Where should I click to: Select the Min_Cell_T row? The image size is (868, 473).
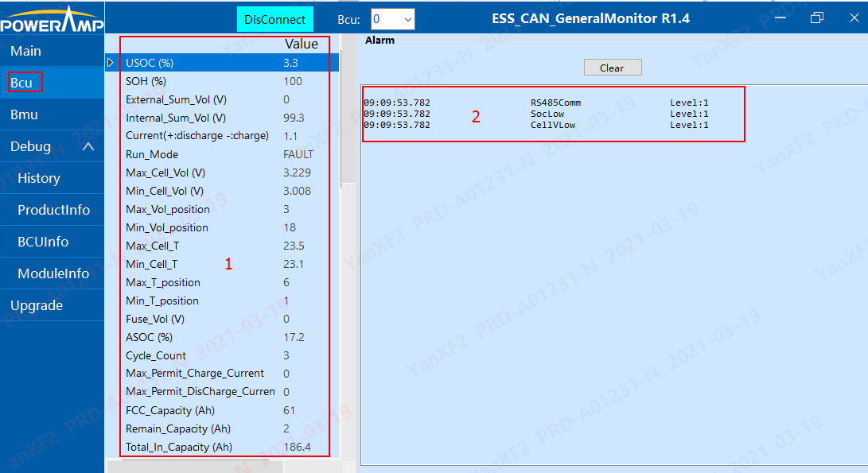point(222,264)
